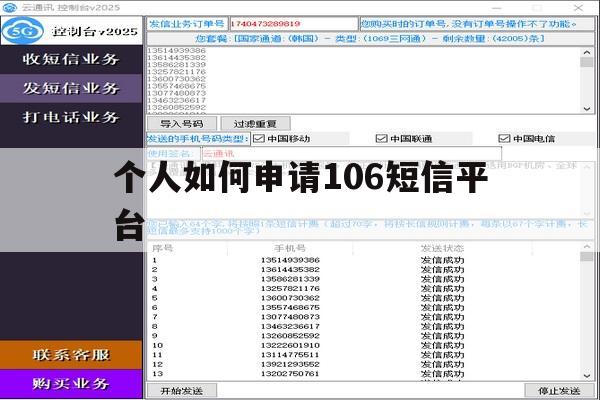
Task: Toggle 中国移动 checkbox
Action: (259, 139)
